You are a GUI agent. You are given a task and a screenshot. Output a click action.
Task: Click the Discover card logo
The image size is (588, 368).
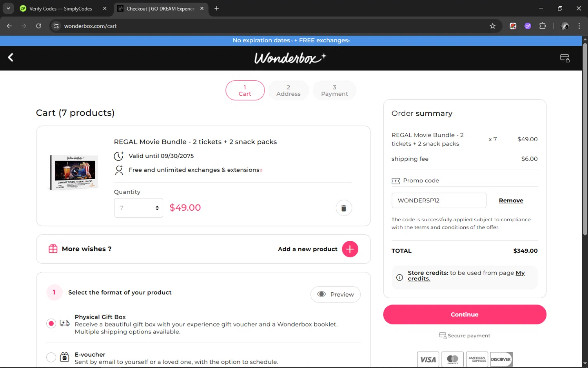[x=501, y=359]
